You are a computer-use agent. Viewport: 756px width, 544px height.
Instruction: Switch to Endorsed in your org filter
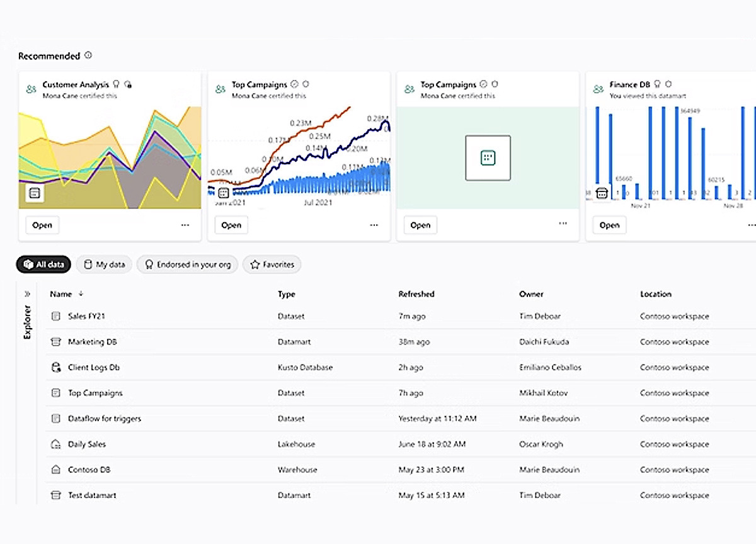click(x=187, y=264)
